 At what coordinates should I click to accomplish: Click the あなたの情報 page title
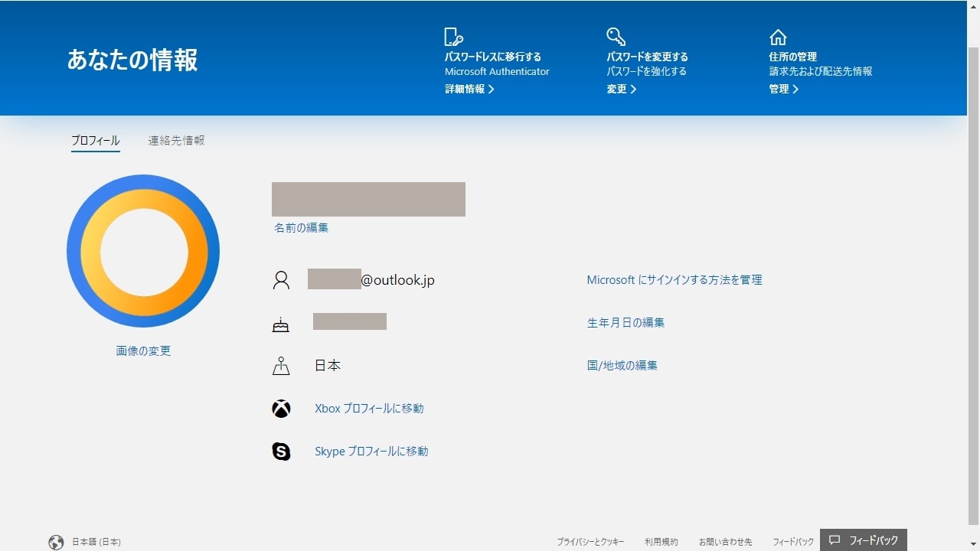point(132,60)
